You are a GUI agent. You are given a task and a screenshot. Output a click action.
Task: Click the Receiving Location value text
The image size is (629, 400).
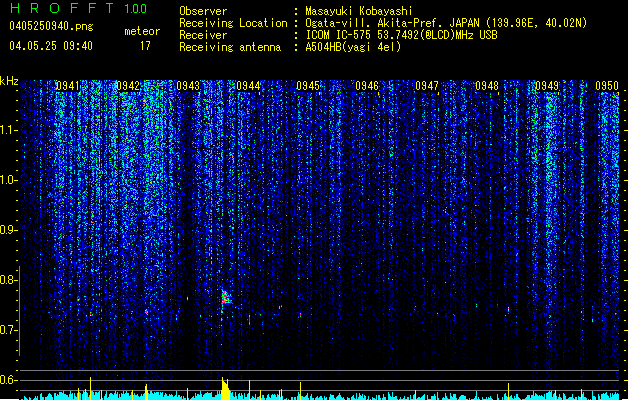(x=446, y=23)
